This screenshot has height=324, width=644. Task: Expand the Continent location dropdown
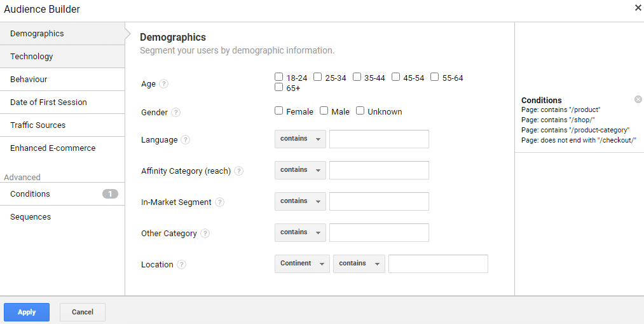click(302, 264)
